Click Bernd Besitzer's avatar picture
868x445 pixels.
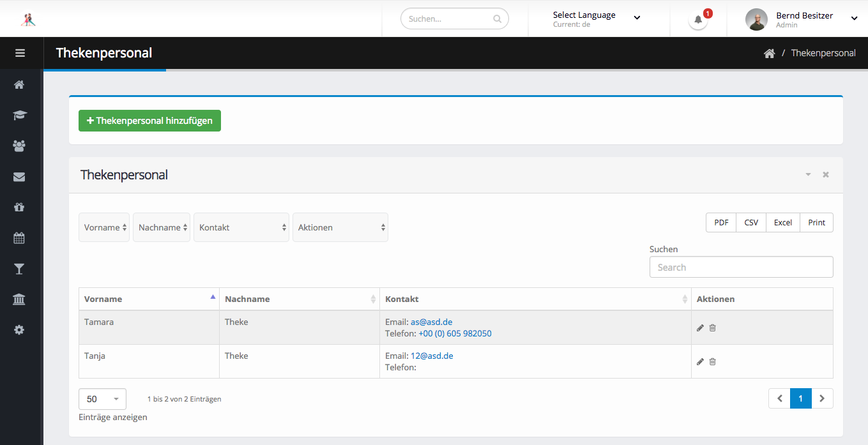(x=756, y=19)
